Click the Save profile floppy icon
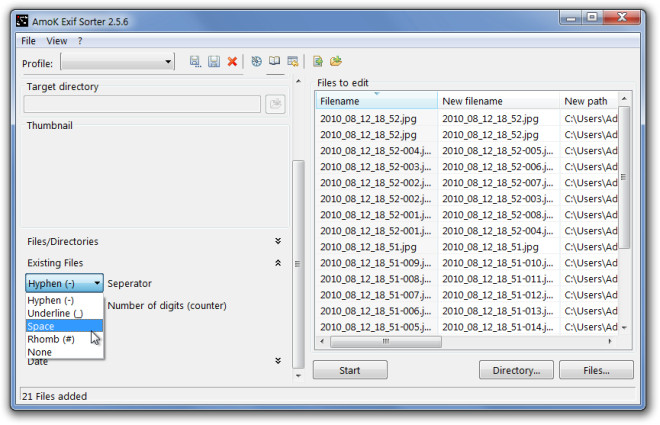Image resolution: width=660 pixels, height=425 pixels. click(x=214, y=61)
